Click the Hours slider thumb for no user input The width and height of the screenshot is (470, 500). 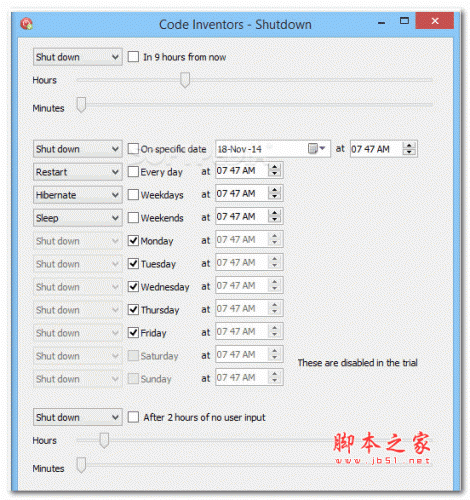tap(104, 440)
